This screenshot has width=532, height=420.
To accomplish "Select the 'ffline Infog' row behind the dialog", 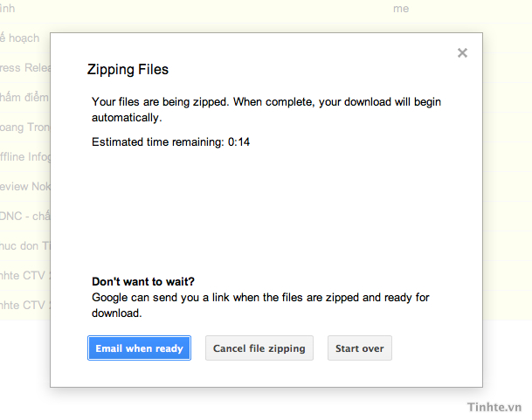I will click(25, 157).
